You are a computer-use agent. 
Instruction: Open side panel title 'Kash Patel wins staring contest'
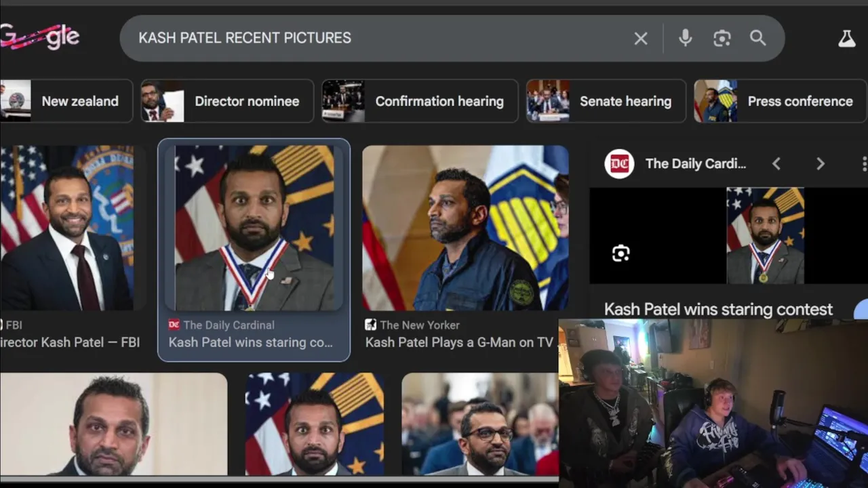[x=718, y=309]
